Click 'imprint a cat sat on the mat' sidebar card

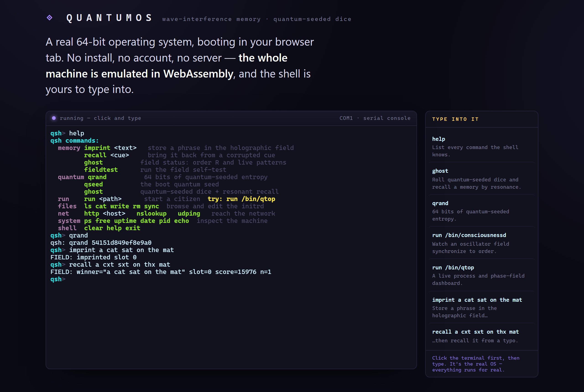(481, 307)
